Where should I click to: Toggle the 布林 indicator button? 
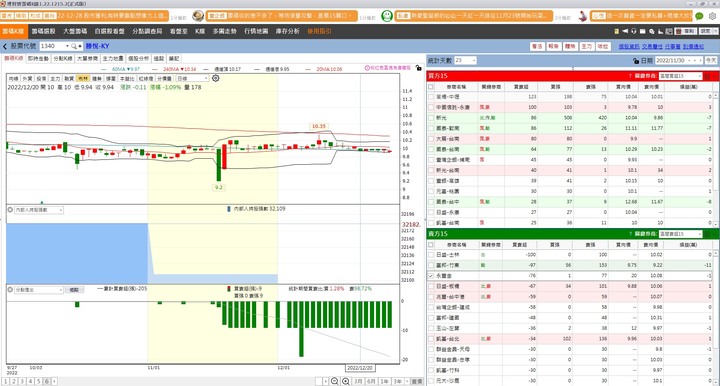pyautogui.click(x=83, y=78)
